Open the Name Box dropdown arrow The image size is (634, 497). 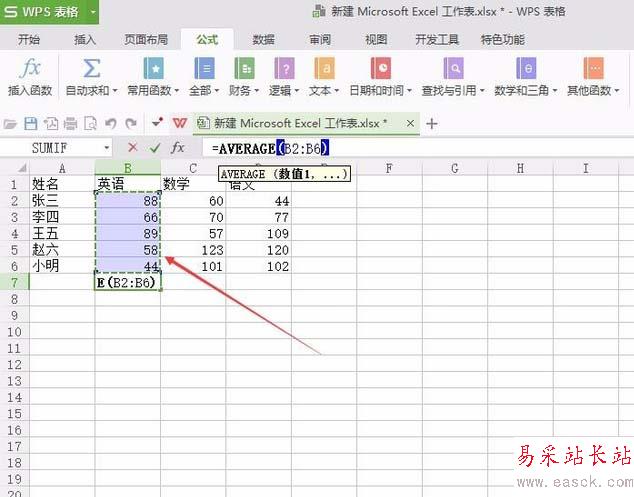click(107, 148)
